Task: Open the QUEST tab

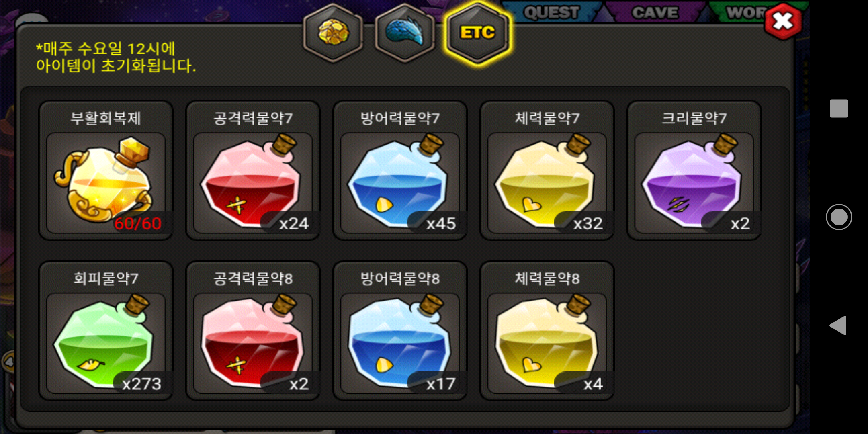Action: [551, 12]
